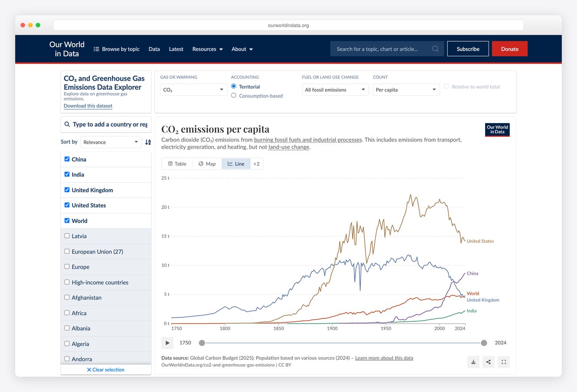Click the World line label on chart
The image size is (577, 392).
473,293
